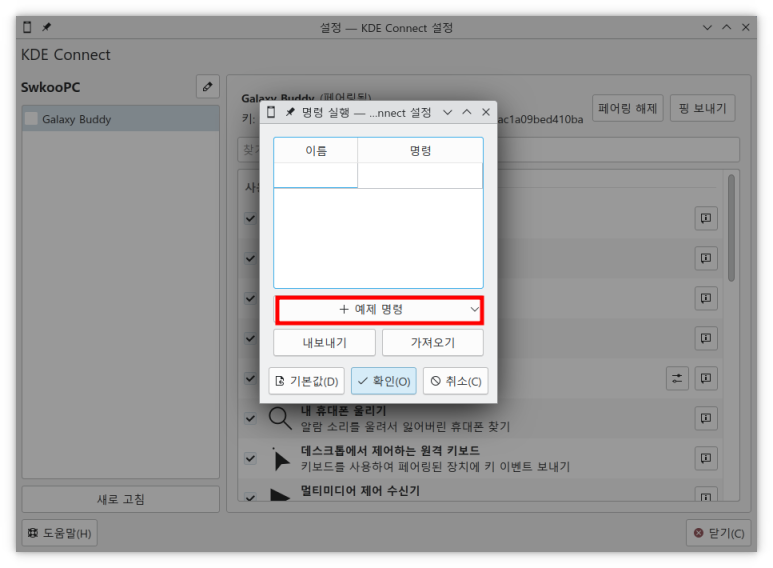Minimize the 명령 실행 dialog with the down chevron
This screenshot has width=773, height=568.
point(448,112)
